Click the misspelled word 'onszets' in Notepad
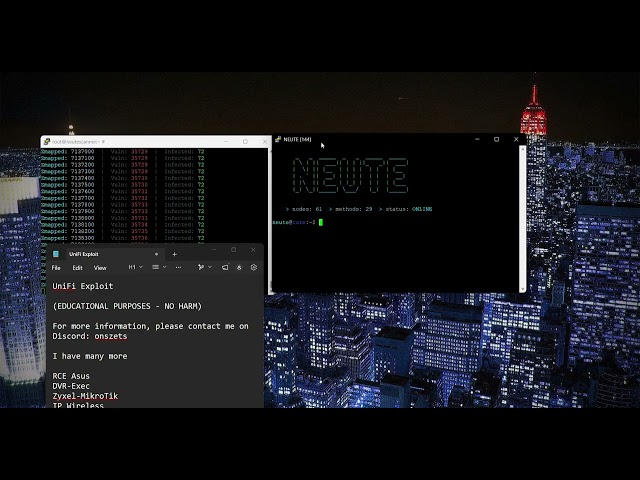The height and width of the screenshot is (480, 640). (111, 336)
